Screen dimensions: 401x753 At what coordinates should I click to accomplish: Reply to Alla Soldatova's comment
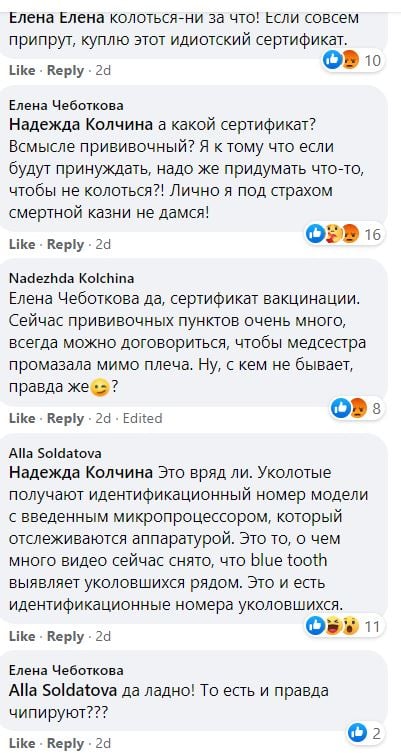[x=66, y=636]
